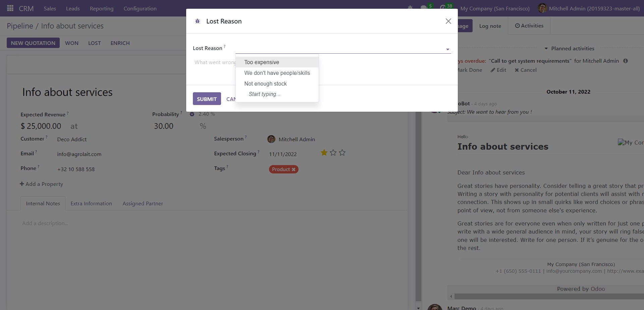Click the info icon next to activity
Screen dimensions: 644x310
625,61
